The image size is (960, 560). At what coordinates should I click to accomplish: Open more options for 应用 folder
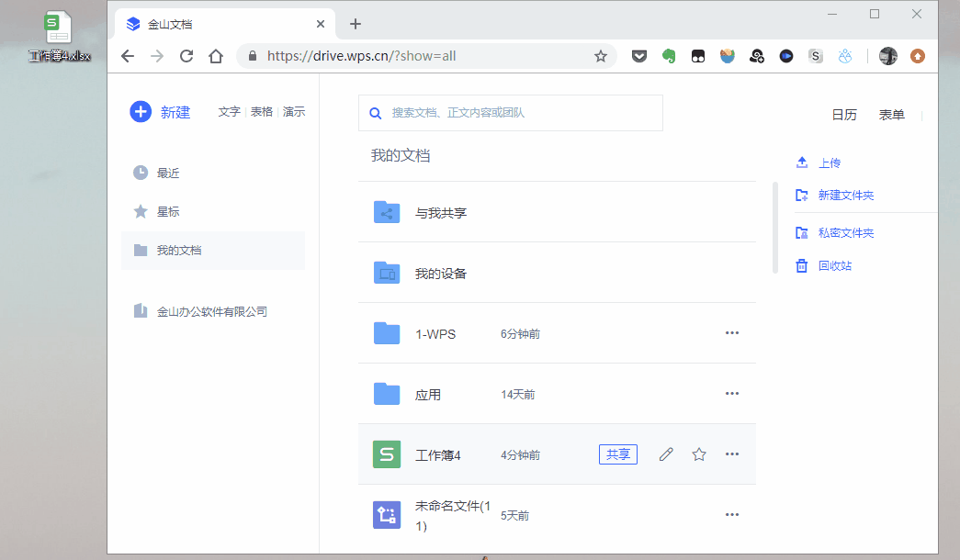coord(732,394)
